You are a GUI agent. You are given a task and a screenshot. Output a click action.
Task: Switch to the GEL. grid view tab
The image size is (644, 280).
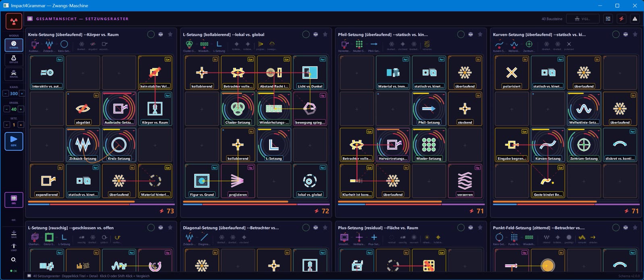(14, 200)
